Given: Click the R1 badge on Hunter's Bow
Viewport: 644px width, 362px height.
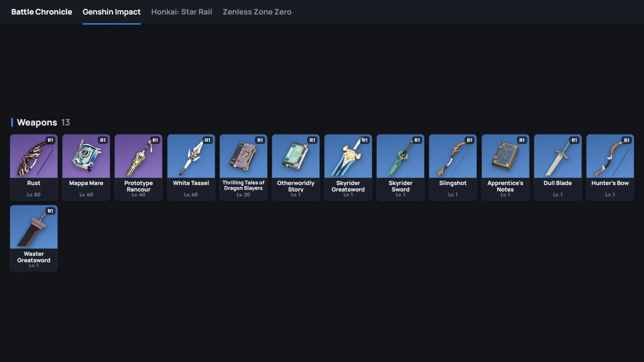Looking at the screenshot, I should click(x=627, y=140).
